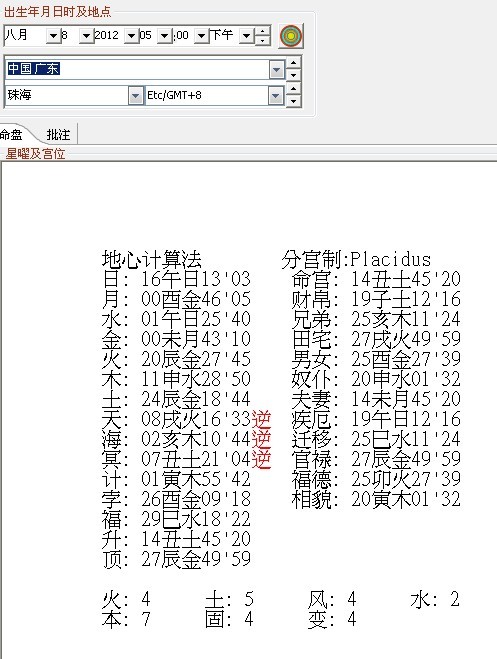This screenshot has width=497, height=659.
Task: Click the 财帛: 19子土12'16 house row
Action: [x=376, y=299]
